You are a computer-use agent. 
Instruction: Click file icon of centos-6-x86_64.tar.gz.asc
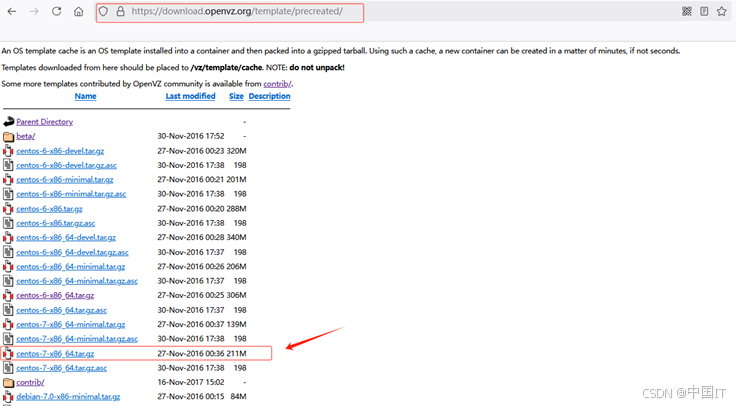coord(8,310)
